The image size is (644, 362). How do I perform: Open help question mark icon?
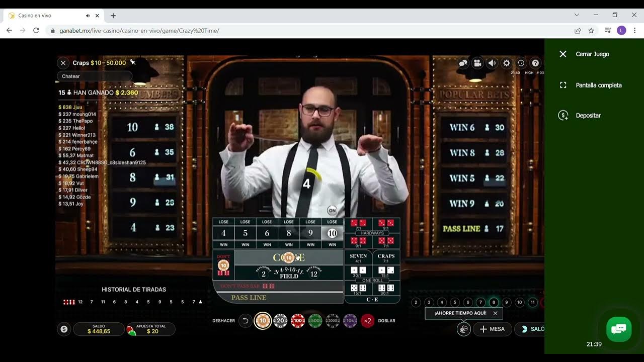(536, 63)
